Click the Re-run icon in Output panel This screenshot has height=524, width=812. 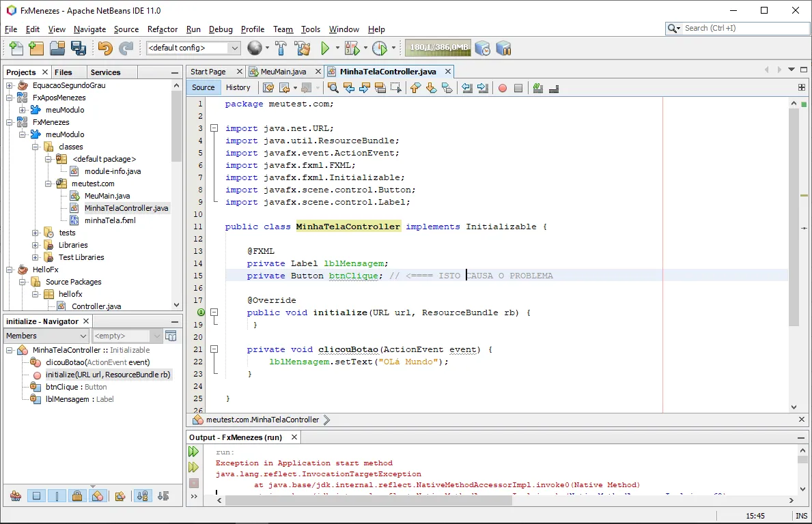[194, 452]
